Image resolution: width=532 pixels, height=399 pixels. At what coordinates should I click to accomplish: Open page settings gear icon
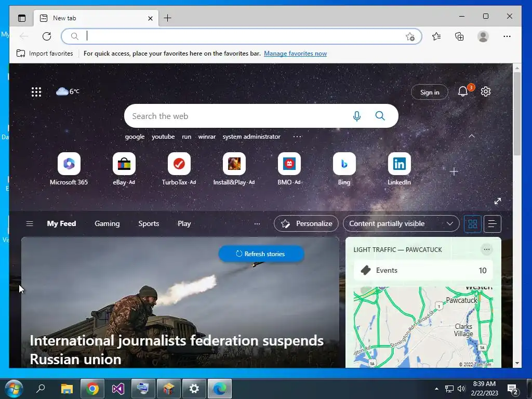486,91
